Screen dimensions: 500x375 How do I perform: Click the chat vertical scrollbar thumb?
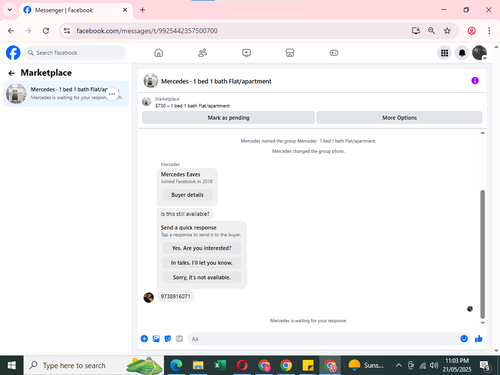[x=482, y=254]
